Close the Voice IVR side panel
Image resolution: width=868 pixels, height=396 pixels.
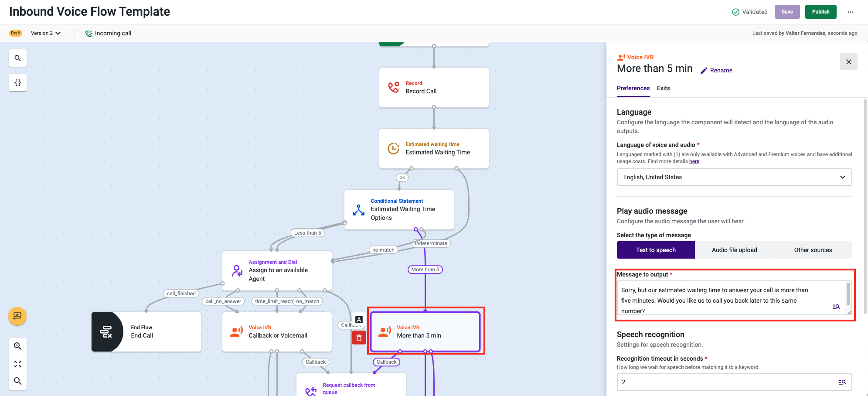coord(849,61)
